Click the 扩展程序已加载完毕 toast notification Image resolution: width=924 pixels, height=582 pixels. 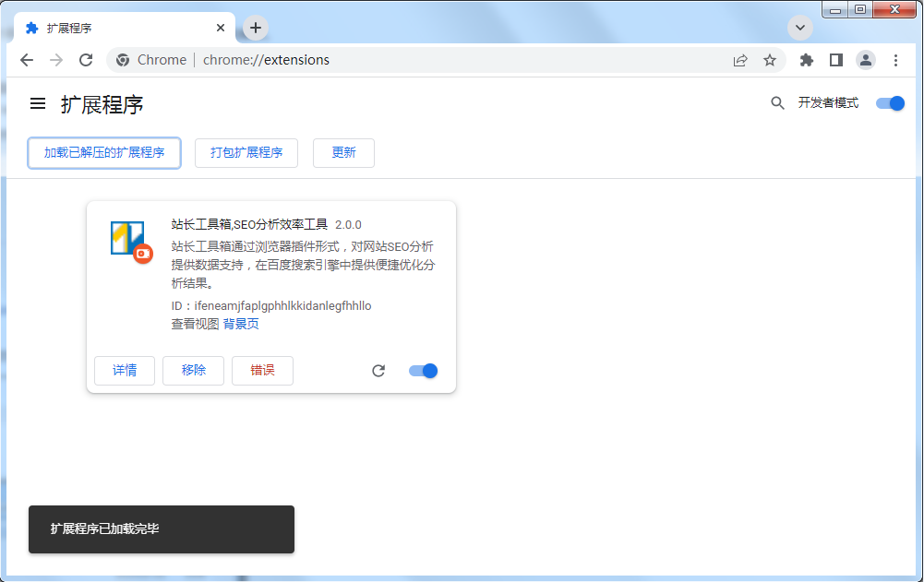(x=162, y=529)
